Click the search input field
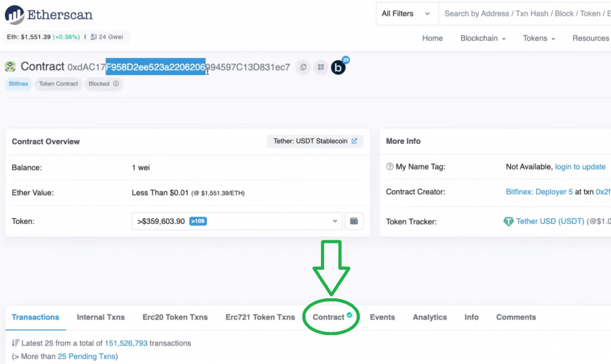 click(524, 14)
